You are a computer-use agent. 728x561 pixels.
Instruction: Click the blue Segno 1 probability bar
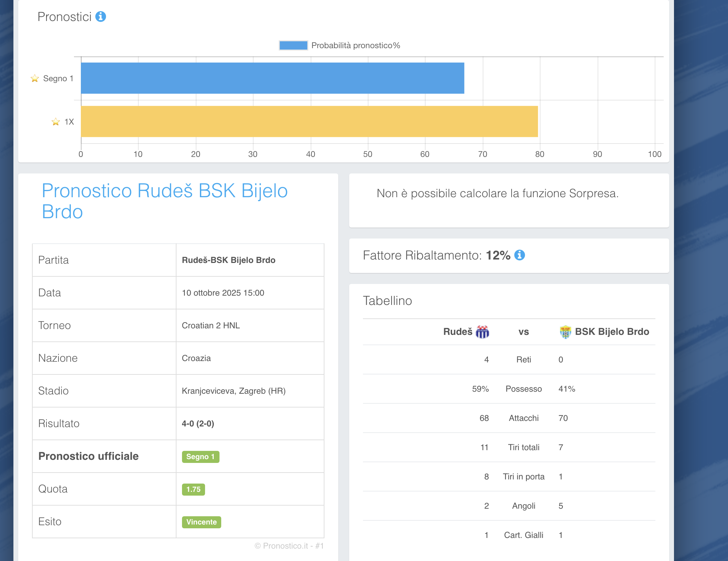272,78
